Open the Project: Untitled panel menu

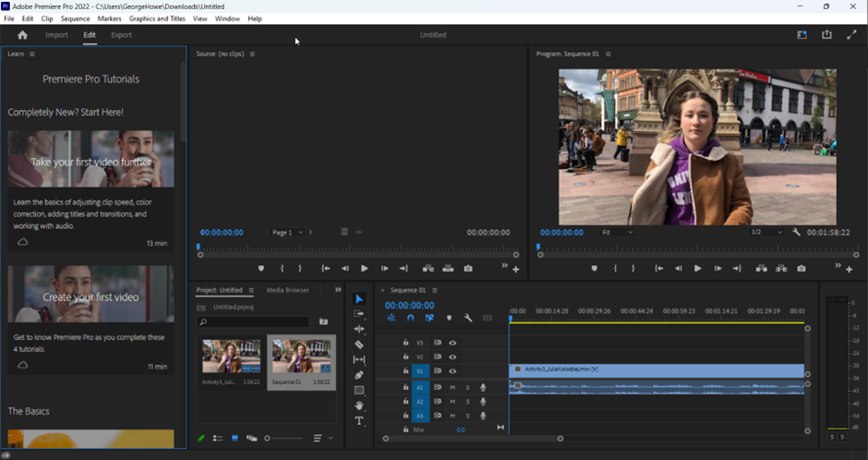(251, 290)
